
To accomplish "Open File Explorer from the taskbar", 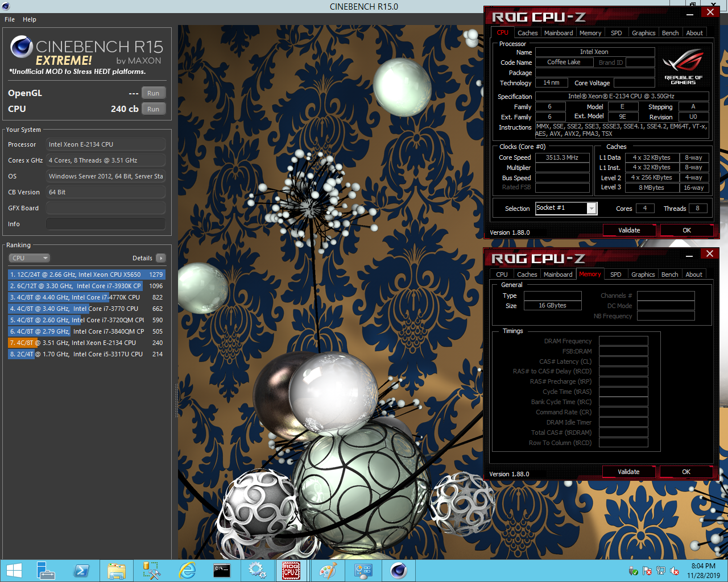I will coord(117,571).
